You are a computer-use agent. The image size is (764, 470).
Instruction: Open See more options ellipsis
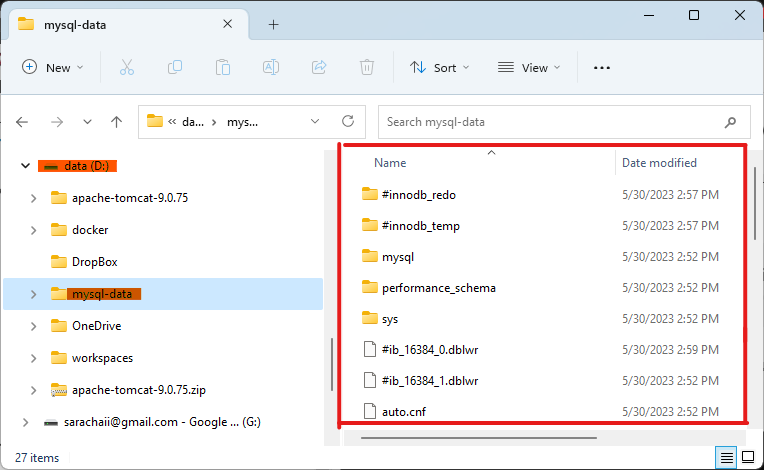[601, 67]
